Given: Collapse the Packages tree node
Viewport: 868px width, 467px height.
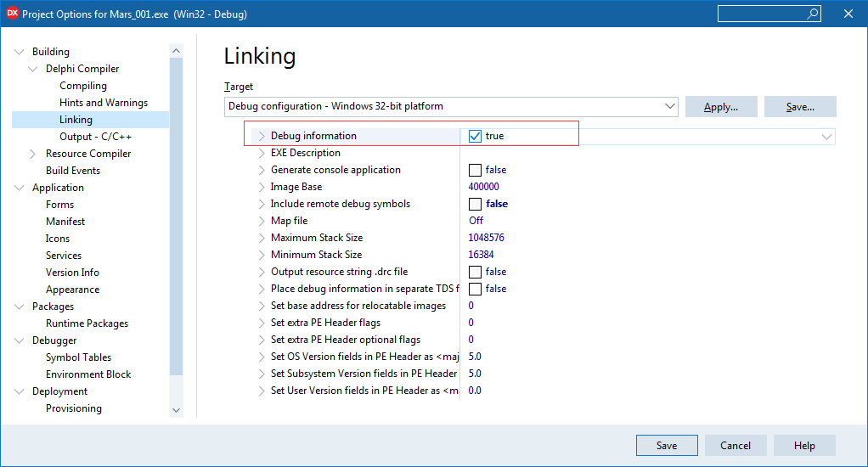Looking at the screenshot, I should (20, 307).
